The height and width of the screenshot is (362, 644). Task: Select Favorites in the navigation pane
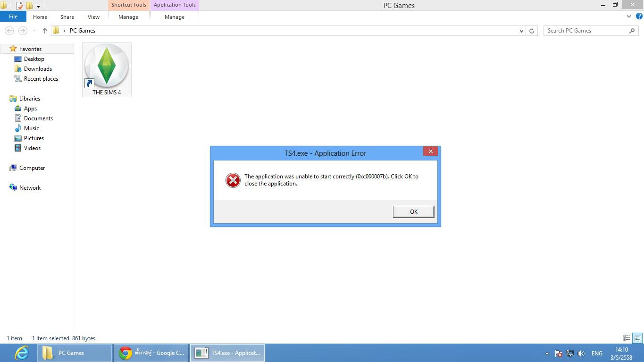30,49
